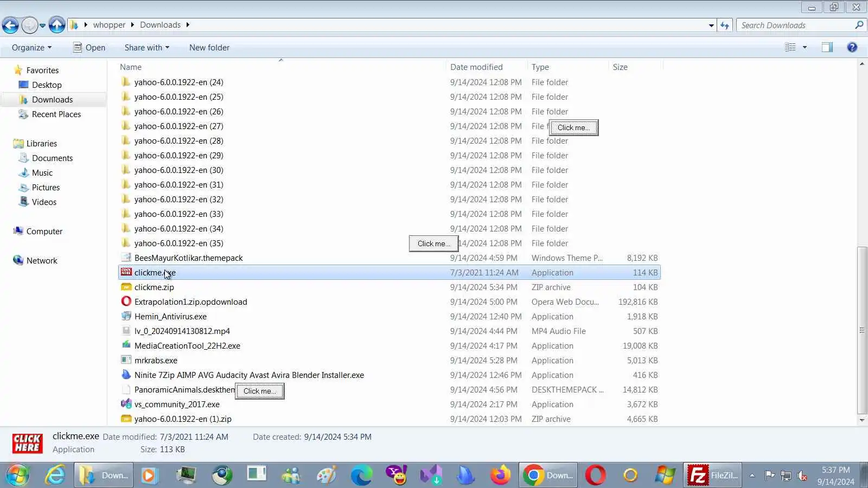
Task: Toggle the preview pane
Action: [x=827, y=47]
